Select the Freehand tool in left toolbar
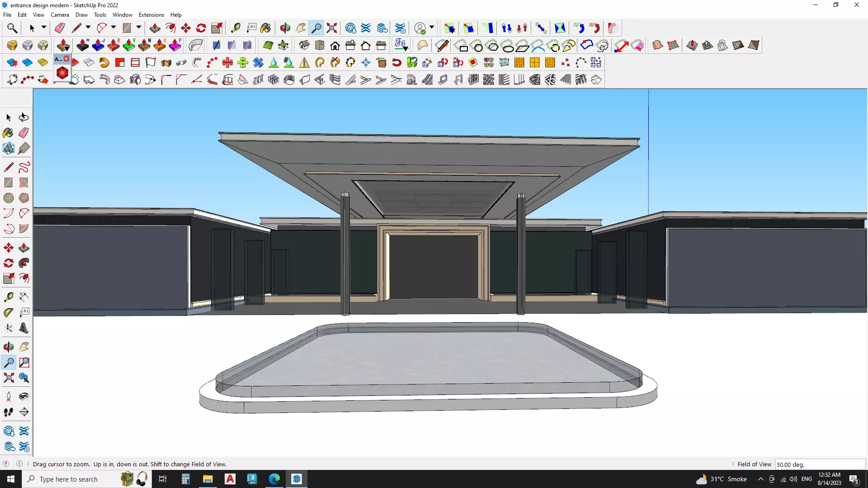The image size is (868, 488). pyautogui.click(x=24, y=167)
